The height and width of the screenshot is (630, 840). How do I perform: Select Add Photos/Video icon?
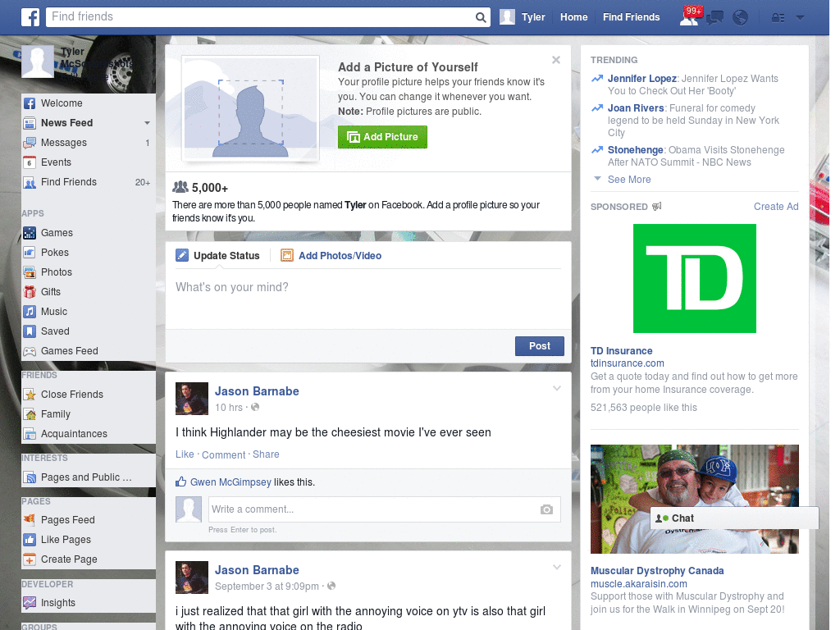click(287, 255)
